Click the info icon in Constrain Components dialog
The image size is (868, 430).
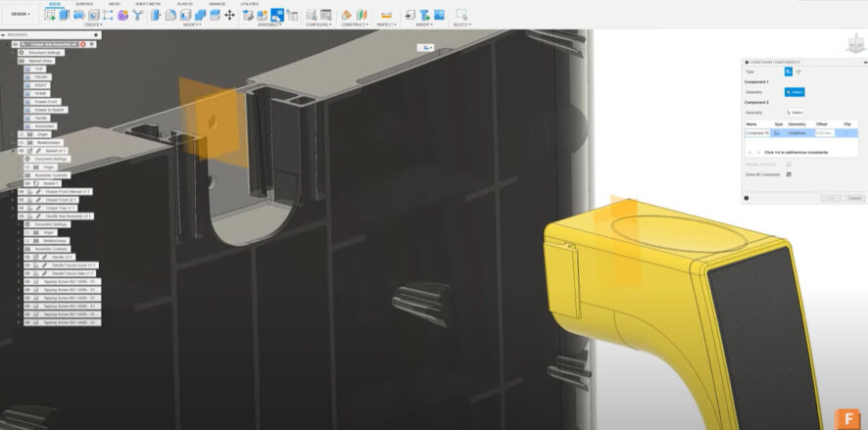point(747,198)
